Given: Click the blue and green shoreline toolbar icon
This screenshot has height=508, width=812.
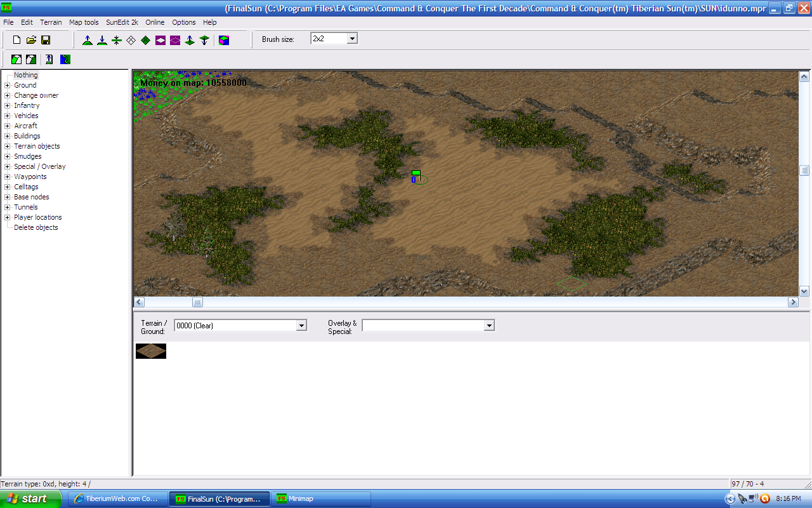Looking at the screenshot, I should (x=65, y=60).
